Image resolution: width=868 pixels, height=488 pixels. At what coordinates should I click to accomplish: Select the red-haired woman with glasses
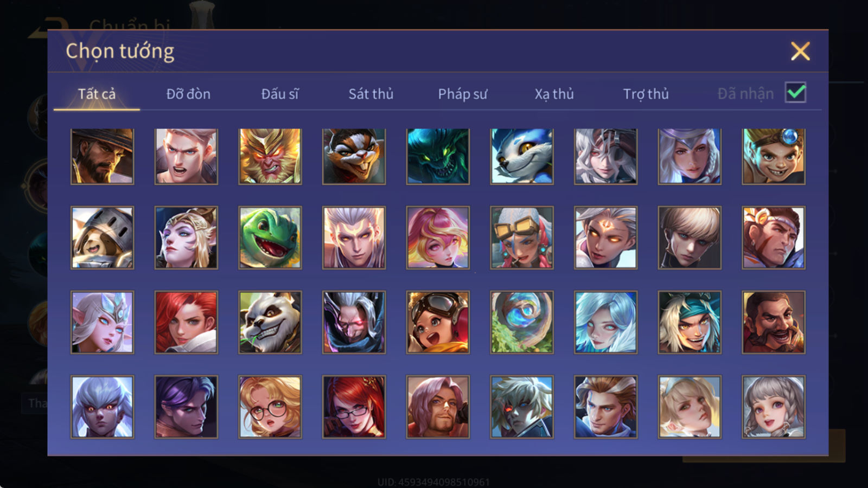point(354,407)
